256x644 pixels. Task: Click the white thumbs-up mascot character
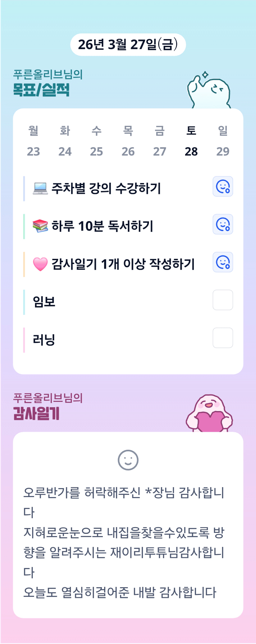click(x=209, y=91)
